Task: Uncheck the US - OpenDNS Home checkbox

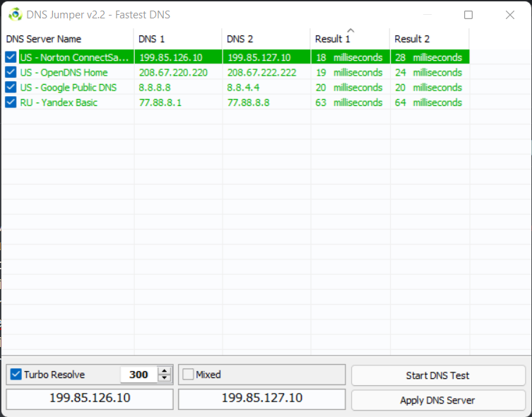Action: (x=11, y=72)
